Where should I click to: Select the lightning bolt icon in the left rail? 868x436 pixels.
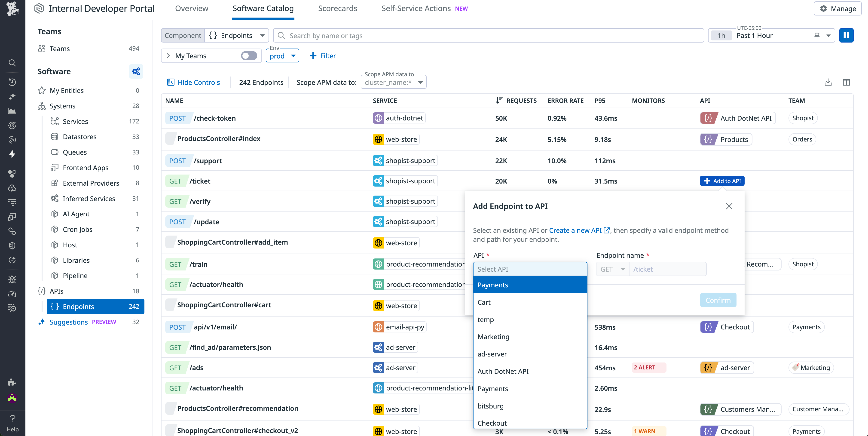12,154
